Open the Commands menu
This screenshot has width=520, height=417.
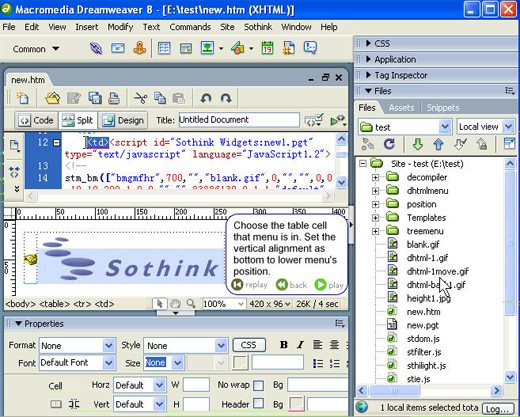[190, 27]
